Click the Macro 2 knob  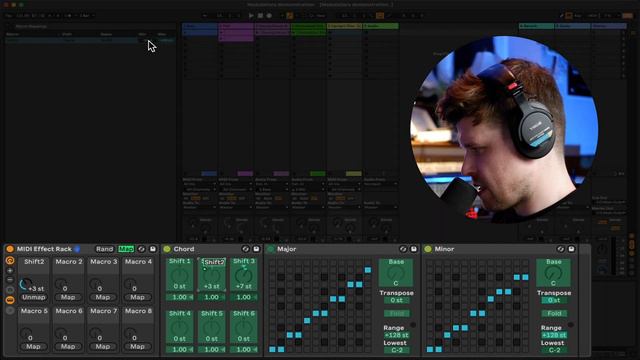click(60, 283)
